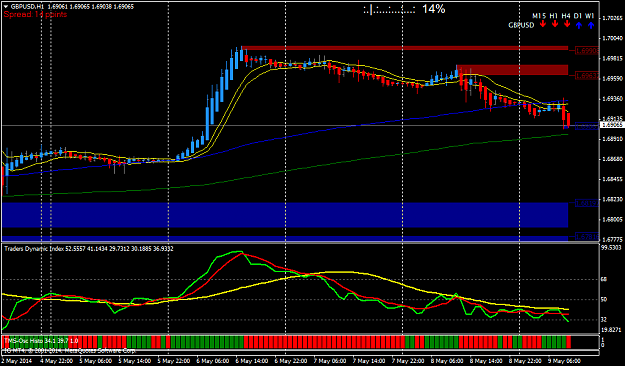This screenshot has width=625, height=366.
Task: Click the H4 timeframe label in trend panel
Action: point(566,16)
